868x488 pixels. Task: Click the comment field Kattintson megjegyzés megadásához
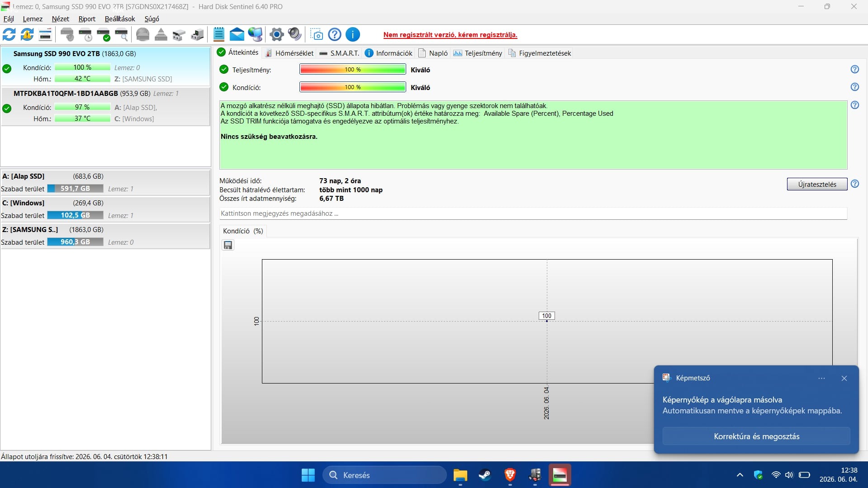point(533,213)
